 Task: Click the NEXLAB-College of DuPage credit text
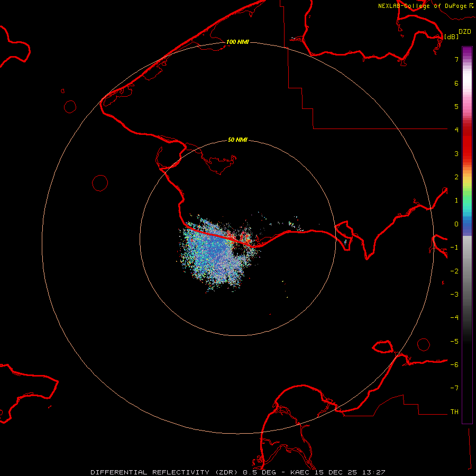(x=422, y=6)
